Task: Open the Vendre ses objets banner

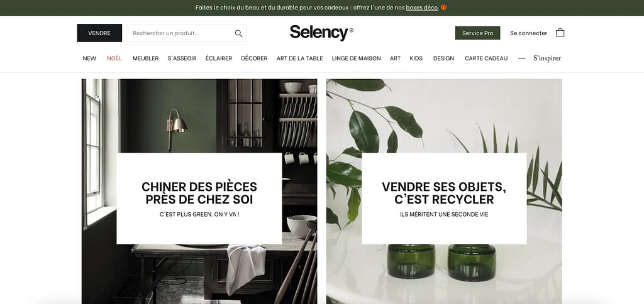Action: [x=444, y=191]
